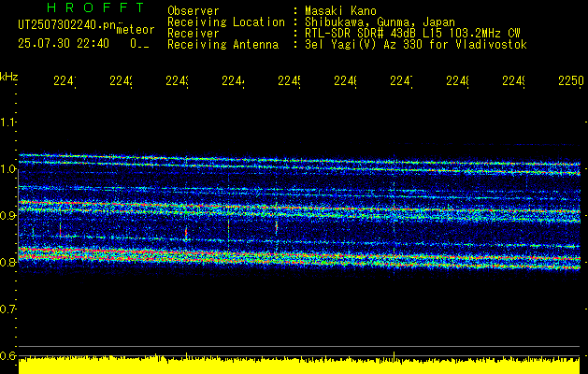
Task: Click the 2244 time axis marker
Action: [234, 81]
